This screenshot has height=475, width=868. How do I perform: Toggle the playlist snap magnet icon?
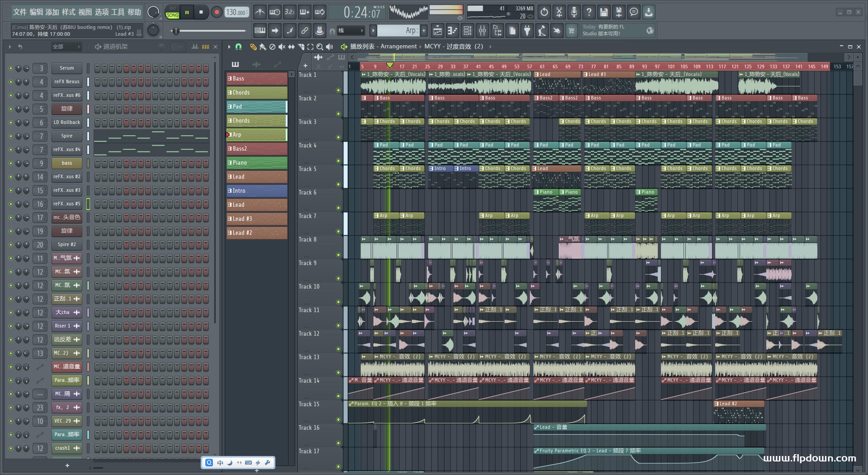click(239, 47)
